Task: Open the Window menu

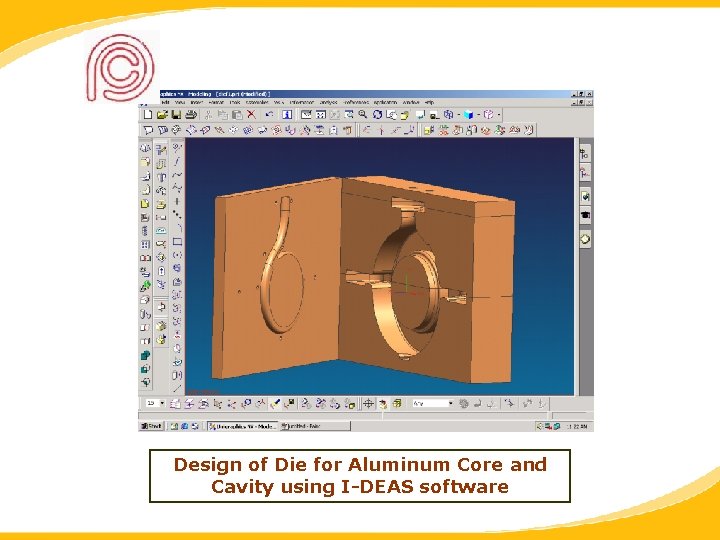Action: pos(411,102)
